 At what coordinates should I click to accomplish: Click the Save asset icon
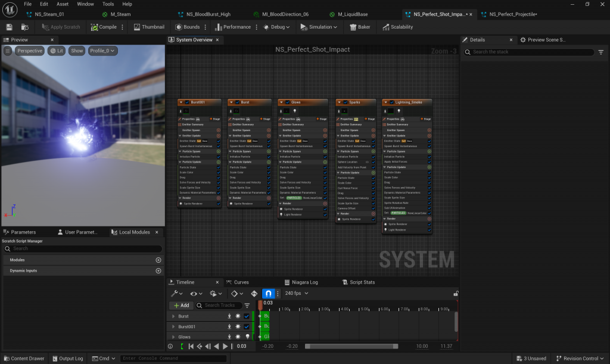[9, 27]
